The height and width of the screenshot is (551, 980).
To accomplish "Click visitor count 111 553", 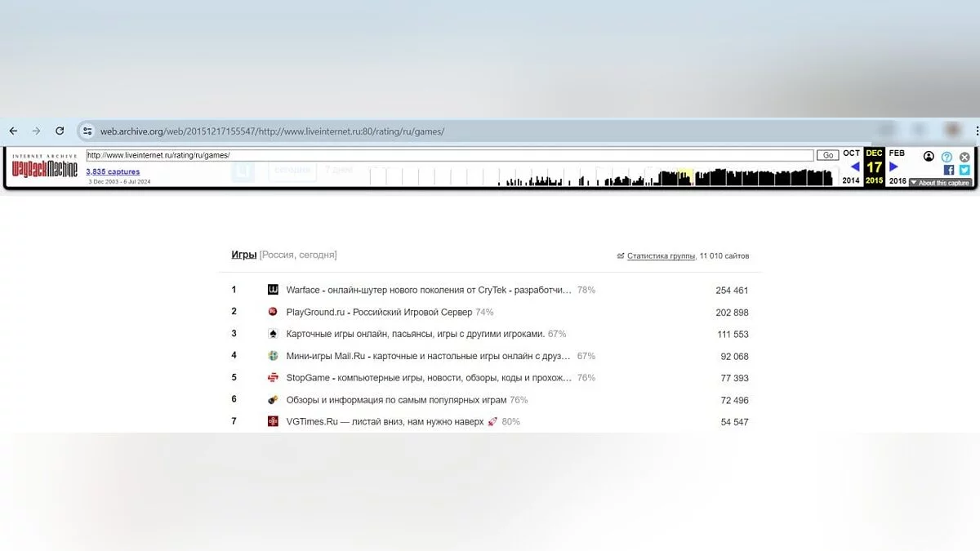I will coord(733,335).
